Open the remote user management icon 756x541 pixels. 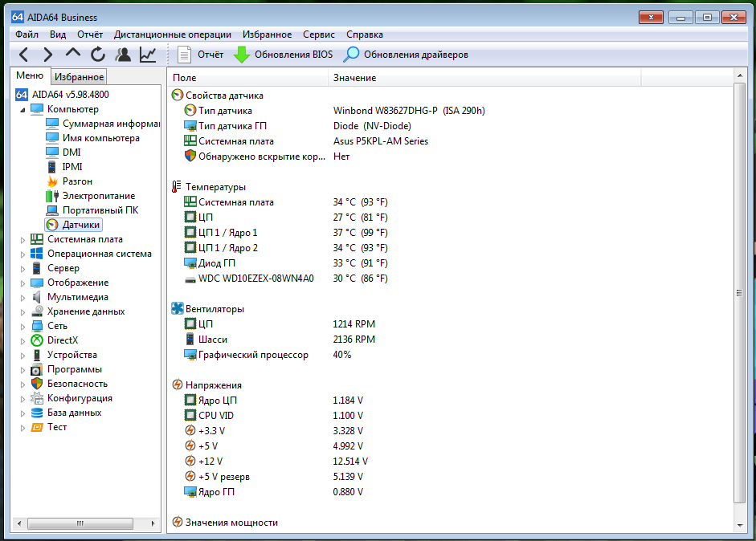click(x=123, y=55)
